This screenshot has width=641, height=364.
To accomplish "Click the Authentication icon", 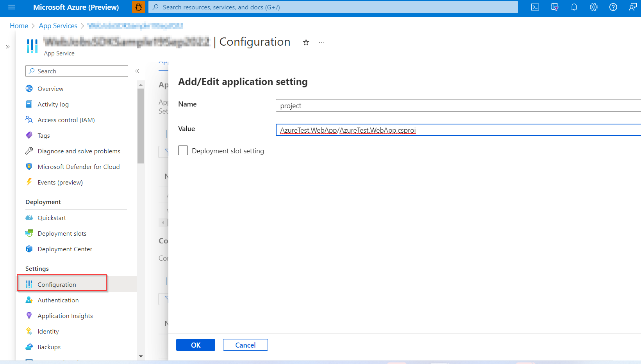I will tap(29, 300).
